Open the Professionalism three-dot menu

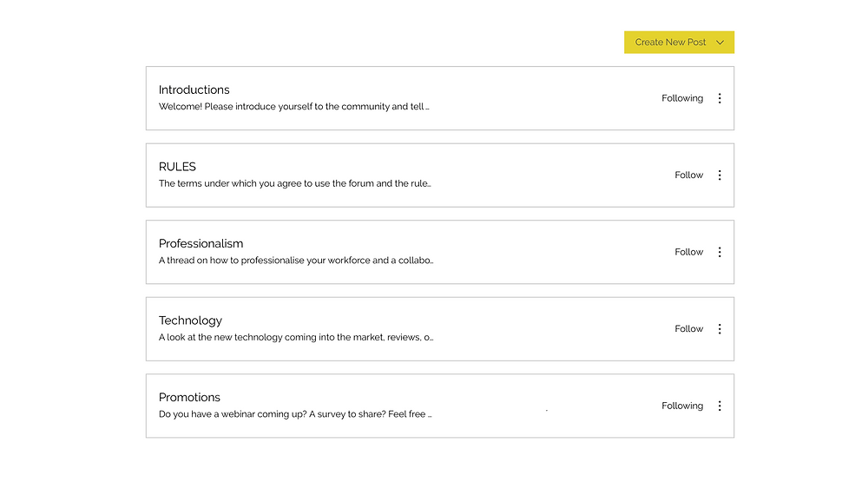719,252
